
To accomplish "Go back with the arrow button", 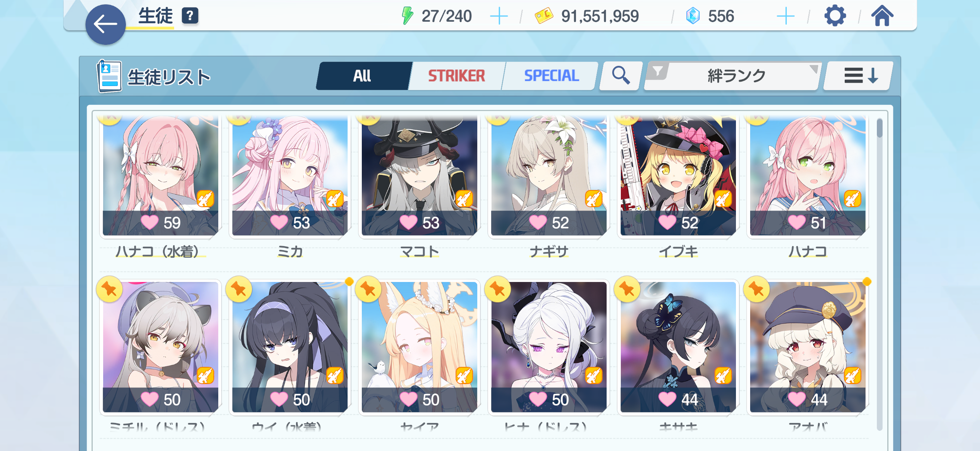I will (x=105, y=25).
